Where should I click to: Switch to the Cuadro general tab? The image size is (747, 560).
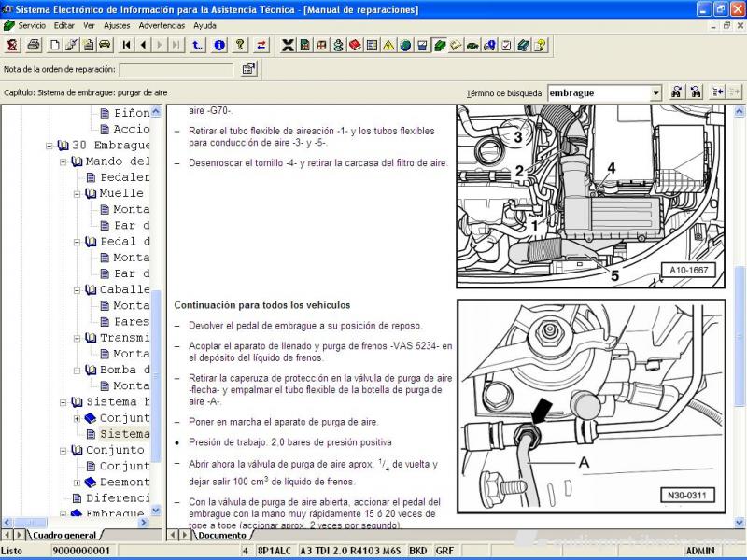coord(63,536)
